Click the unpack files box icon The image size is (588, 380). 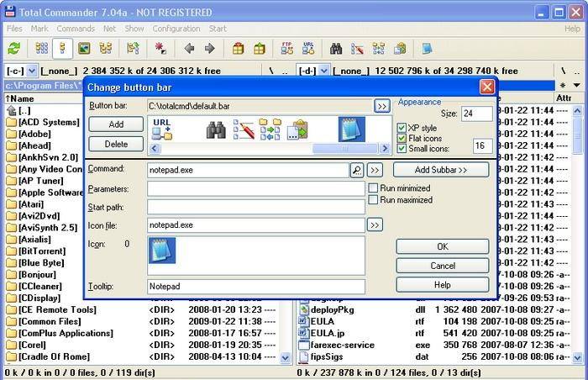tap(259, 49)
